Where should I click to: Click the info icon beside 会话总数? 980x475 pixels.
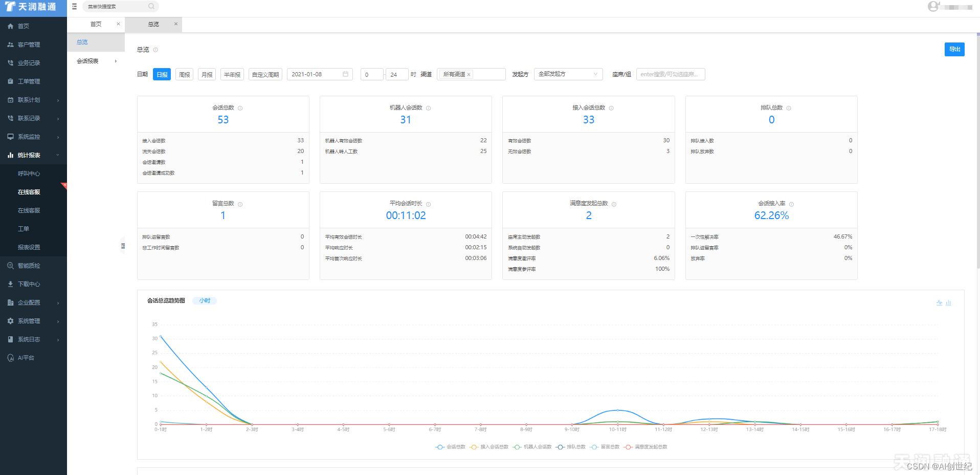[240, 108]
